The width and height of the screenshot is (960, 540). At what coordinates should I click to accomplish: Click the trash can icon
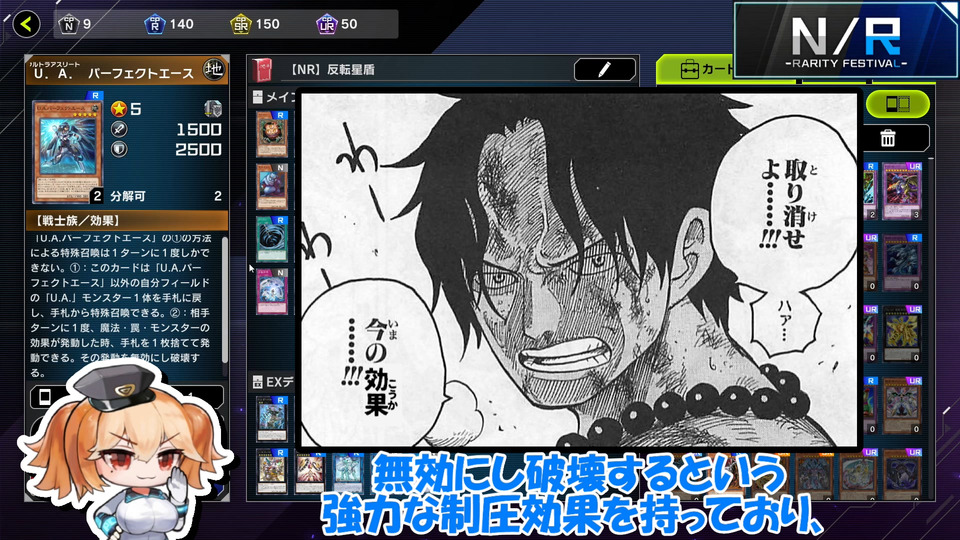[888, 138]
